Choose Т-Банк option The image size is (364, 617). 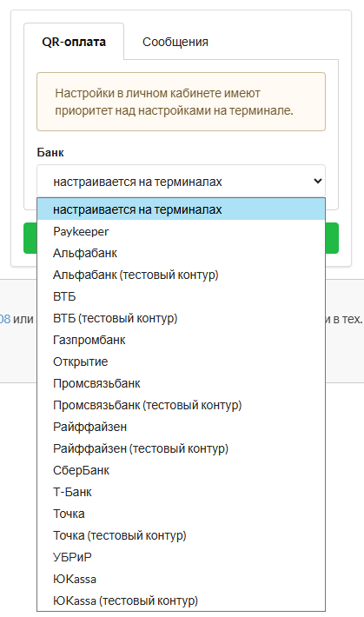click(181, 492)
